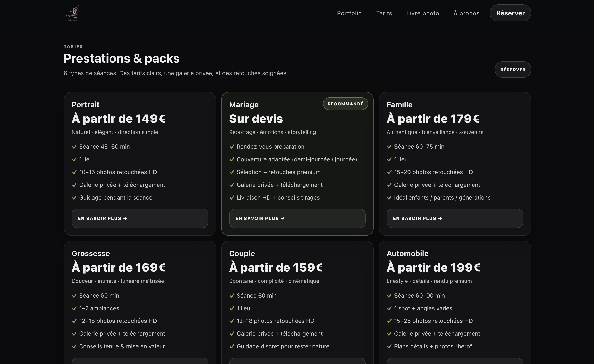Image resolution: width=594 pixels, height=364 pixels.
Task: Click the tagline Authentique · bienveillance · souvenirs
Action: (435, 132)
